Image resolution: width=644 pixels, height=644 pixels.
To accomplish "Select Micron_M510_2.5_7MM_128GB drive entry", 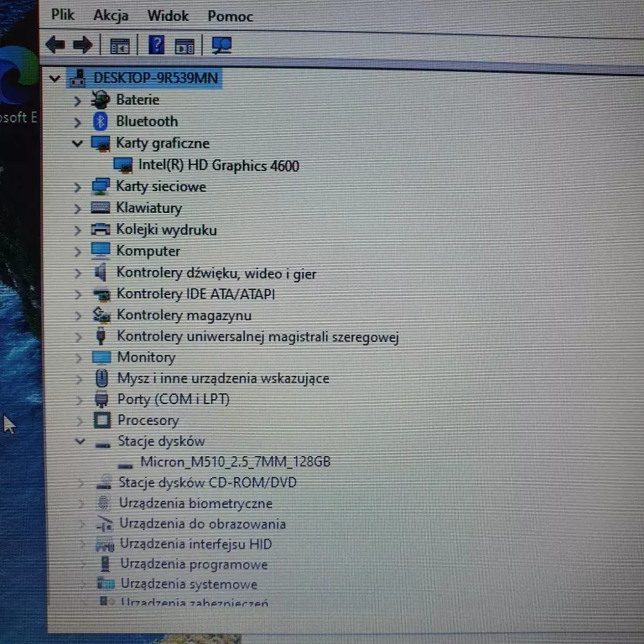I will coord(236,462).
